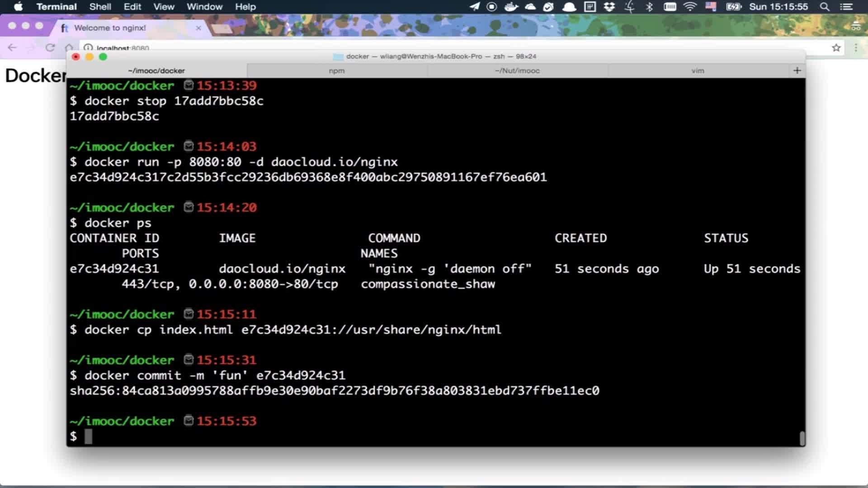Screen dimensions: 868x488
Task: Open the Wi-Fi status menu
Action: [690, 7]
